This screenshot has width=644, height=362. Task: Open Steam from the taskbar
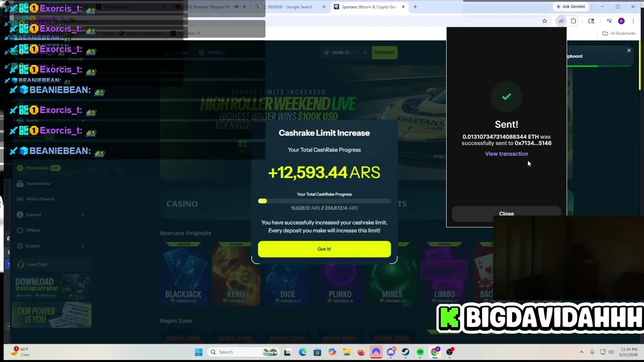[406, 352]
